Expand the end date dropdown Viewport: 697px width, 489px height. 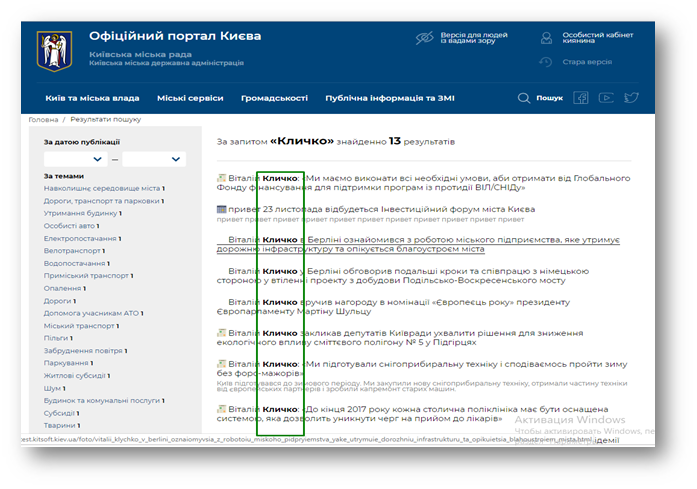click(154, 159)
